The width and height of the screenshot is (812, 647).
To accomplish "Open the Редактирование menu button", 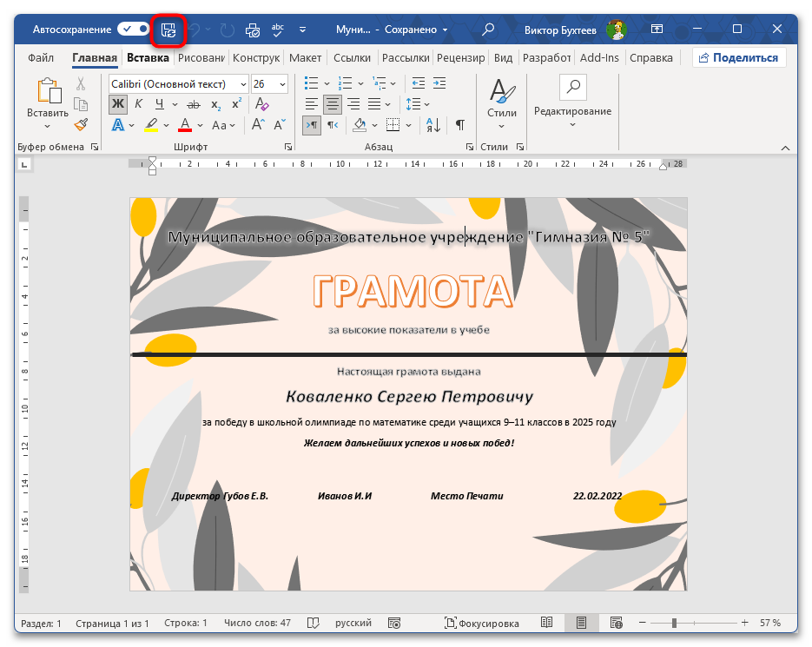I will (573, 102).
